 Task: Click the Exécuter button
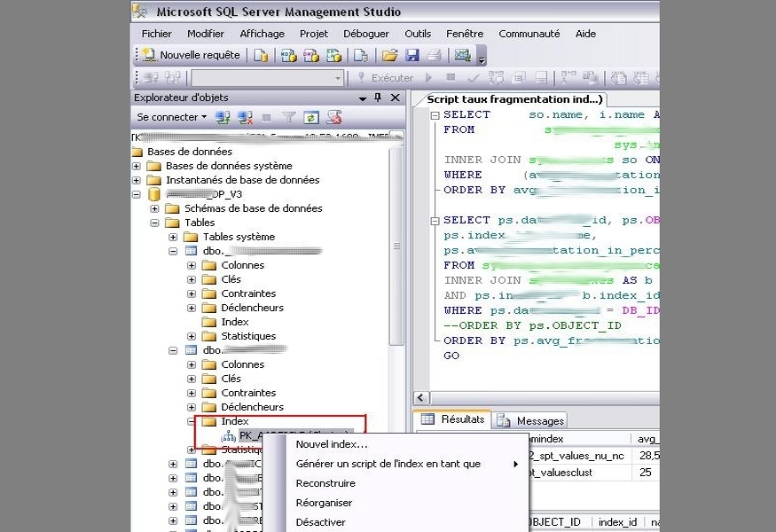(386, 78)
